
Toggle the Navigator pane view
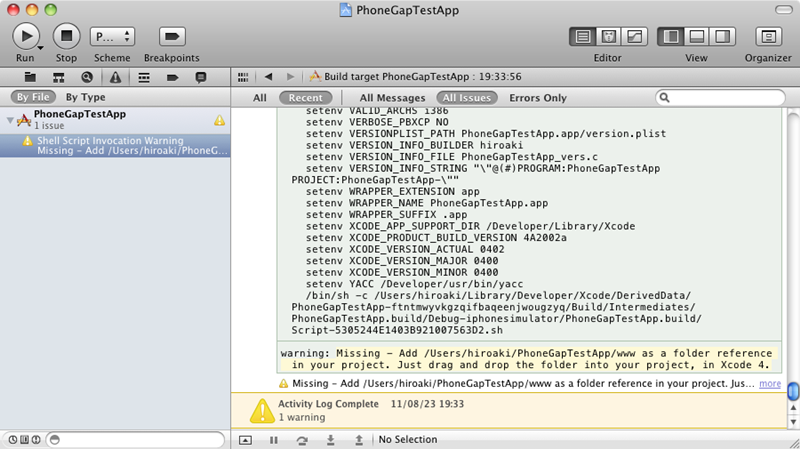coord(670,36)
